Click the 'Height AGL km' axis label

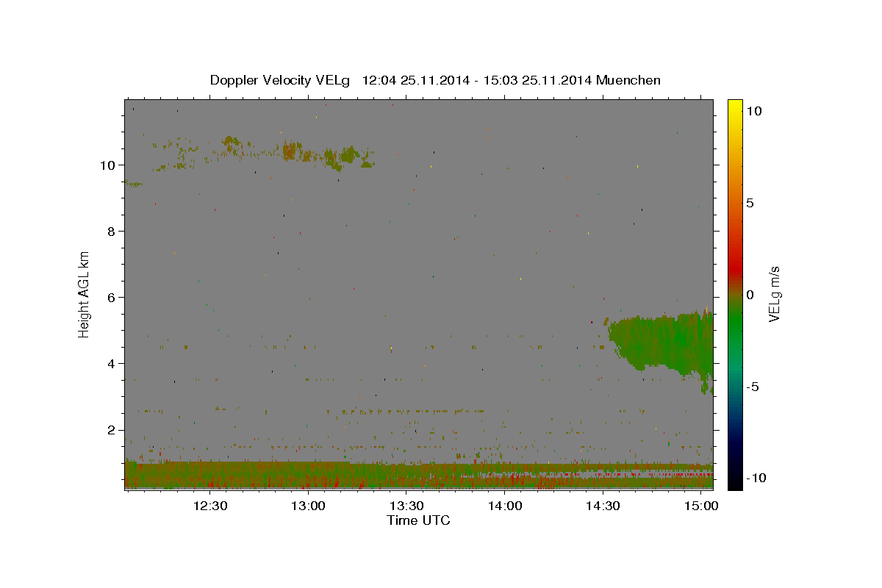click(85, 293)
